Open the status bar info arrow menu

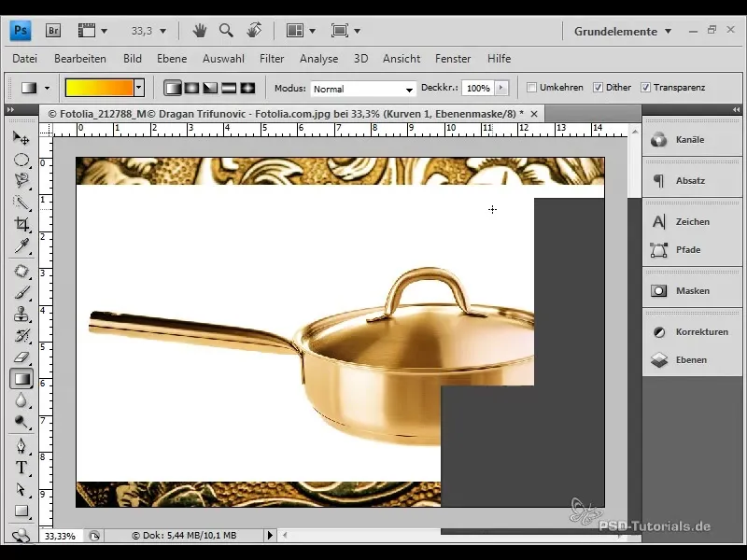click(270, 535)
